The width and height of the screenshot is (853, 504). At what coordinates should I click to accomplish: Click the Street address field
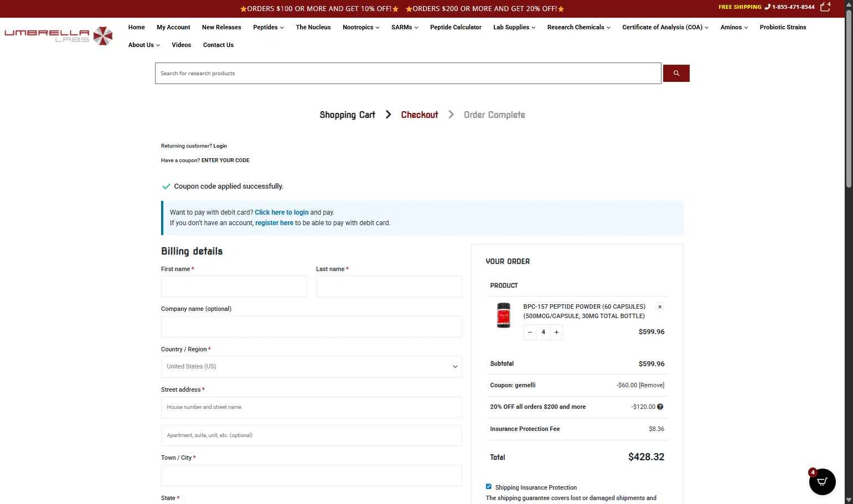tap(311, 407)
